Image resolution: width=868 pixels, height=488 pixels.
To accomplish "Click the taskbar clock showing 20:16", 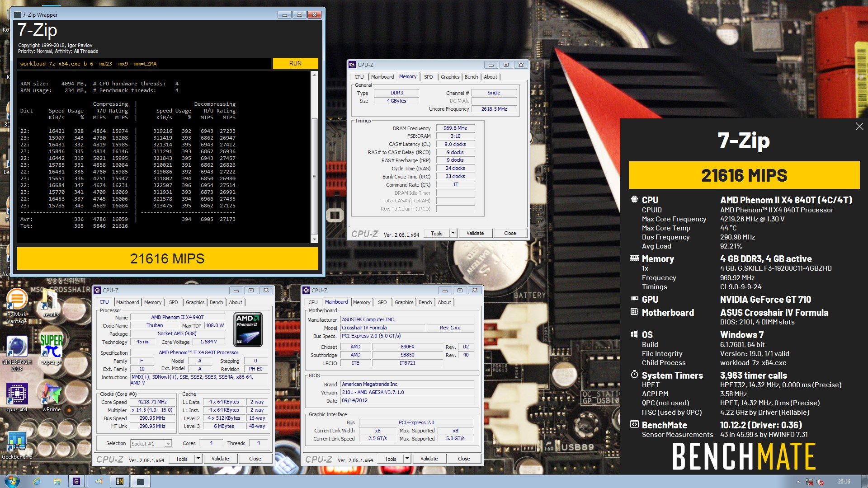I will (844, 482).
